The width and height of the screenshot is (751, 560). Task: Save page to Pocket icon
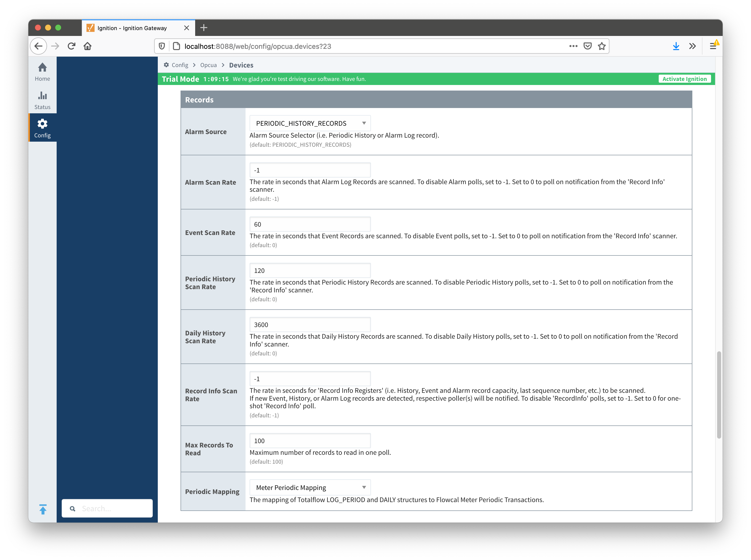click(587, 46)
